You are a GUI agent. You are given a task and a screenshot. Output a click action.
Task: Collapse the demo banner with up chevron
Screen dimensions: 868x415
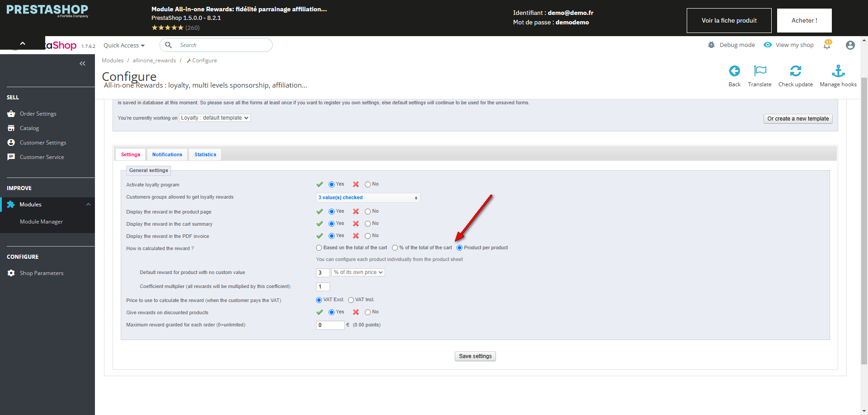23,43
